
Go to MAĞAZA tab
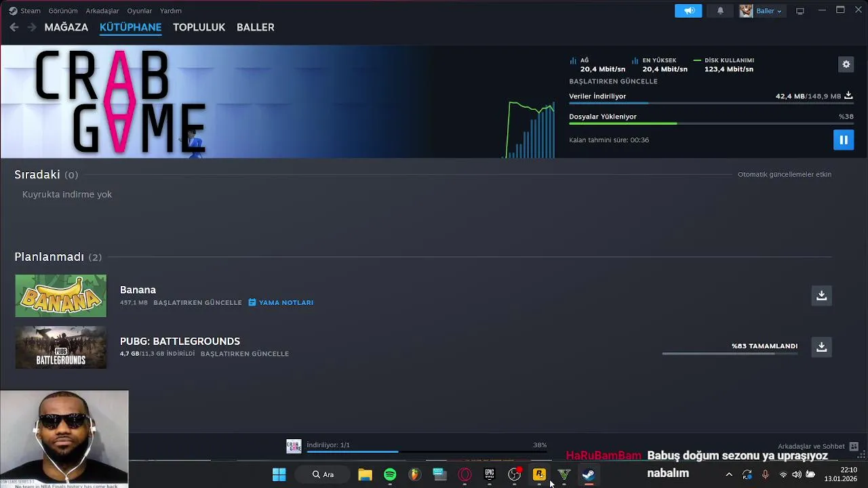66,27
